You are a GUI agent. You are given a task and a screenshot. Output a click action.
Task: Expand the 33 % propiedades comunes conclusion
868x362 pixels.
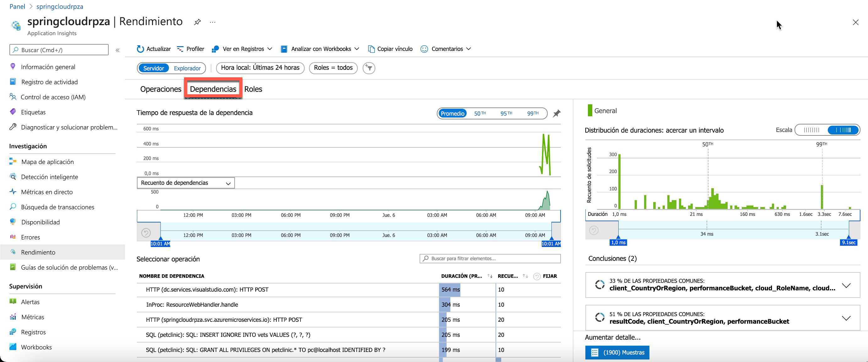846,286
